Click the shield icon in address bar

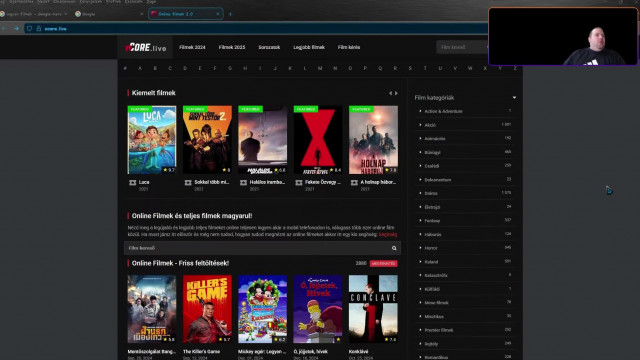(29, 29)
